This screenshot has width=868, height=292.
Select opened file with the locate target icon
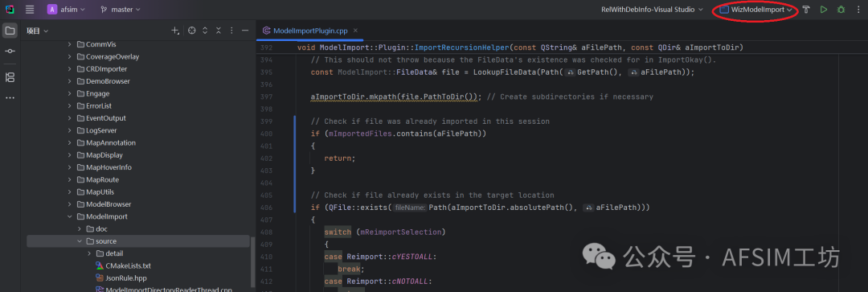(191, 31)
